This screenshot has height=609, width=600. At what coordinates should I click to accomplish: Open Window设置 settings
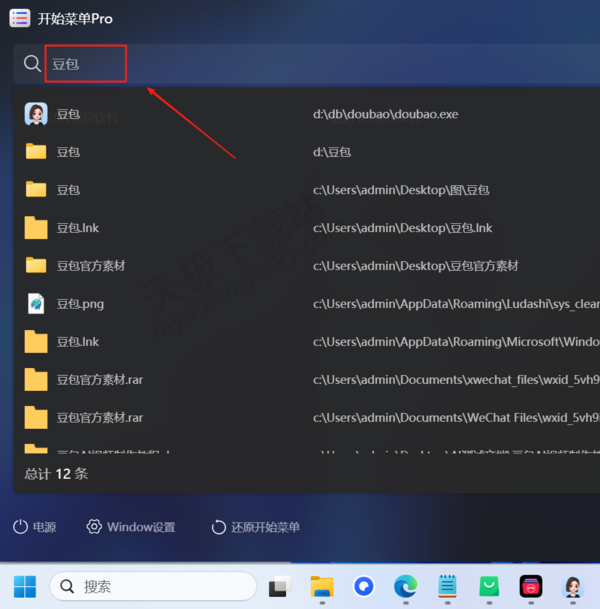coord(131,527)
